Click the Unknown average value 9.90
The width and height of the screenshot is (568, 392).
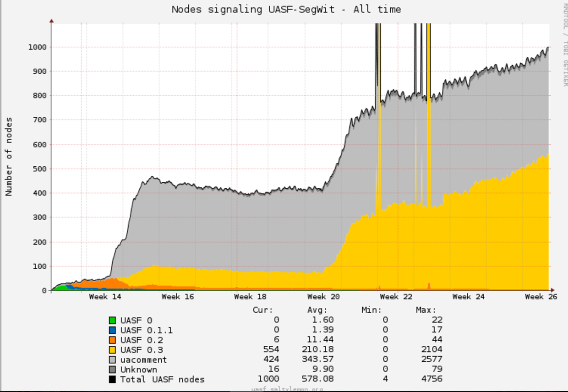pyautogui.click(x=324, y=370)
